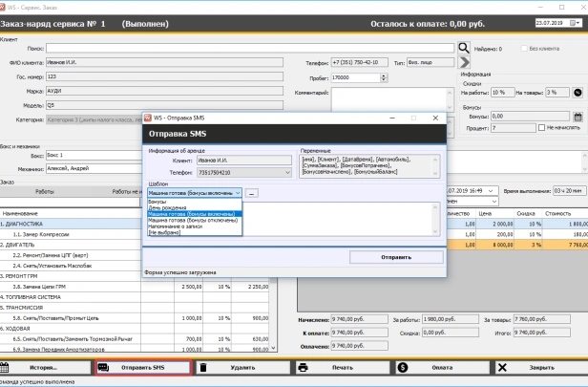Screen dimensions: 588x387
Task: Open order history with the История button
Action: click(44, 367)
